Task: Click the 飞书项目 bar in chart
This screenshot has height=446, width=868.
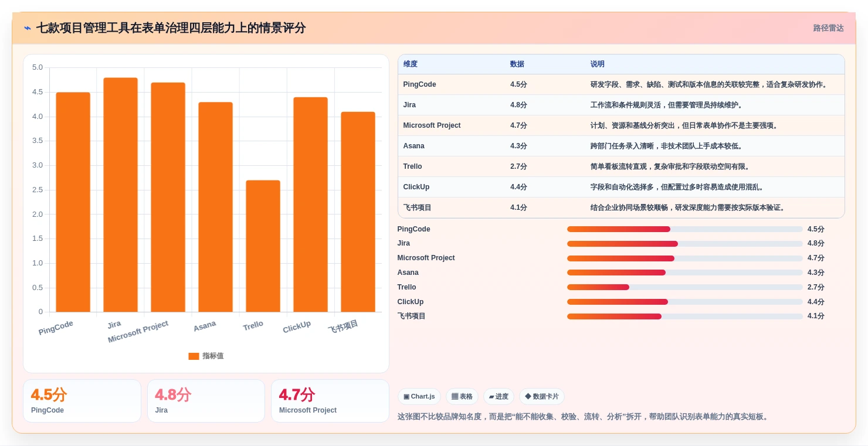Action: [x=358, y=212]
